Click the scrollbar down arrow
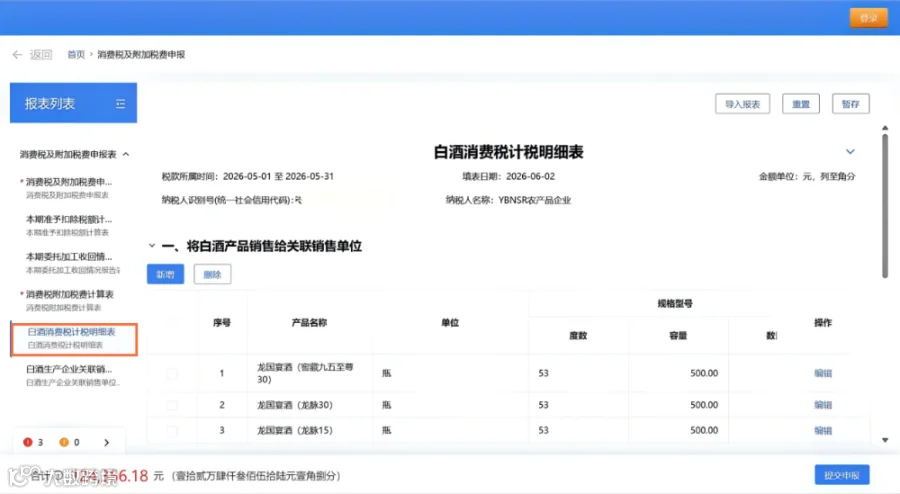This screenshot has width=900, height=494. (885, 440)
